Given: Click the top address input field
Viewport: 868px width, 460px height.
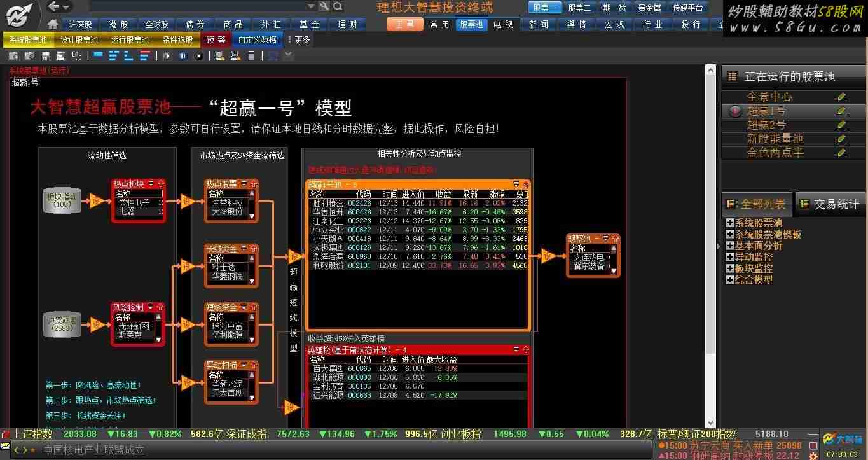Looking at the screenshot, I should tap(197, 6).
